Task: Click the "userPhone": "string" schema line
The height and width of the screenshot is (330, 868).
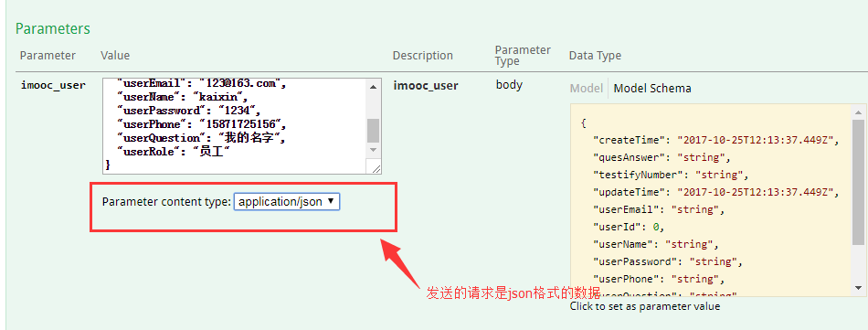Action: point(659,279)
